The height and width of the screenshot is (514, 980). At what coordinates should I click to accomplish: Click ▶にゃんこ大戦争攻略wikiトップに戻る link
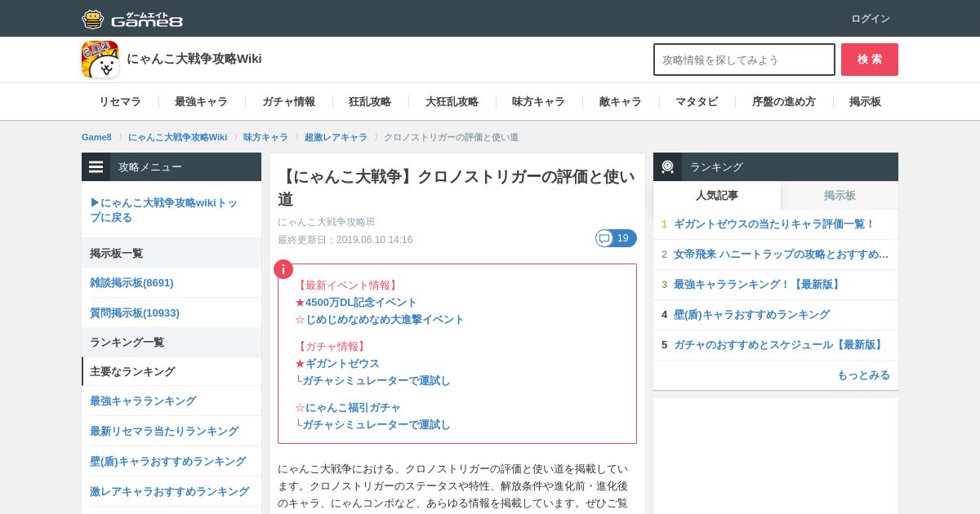point(164,210)
